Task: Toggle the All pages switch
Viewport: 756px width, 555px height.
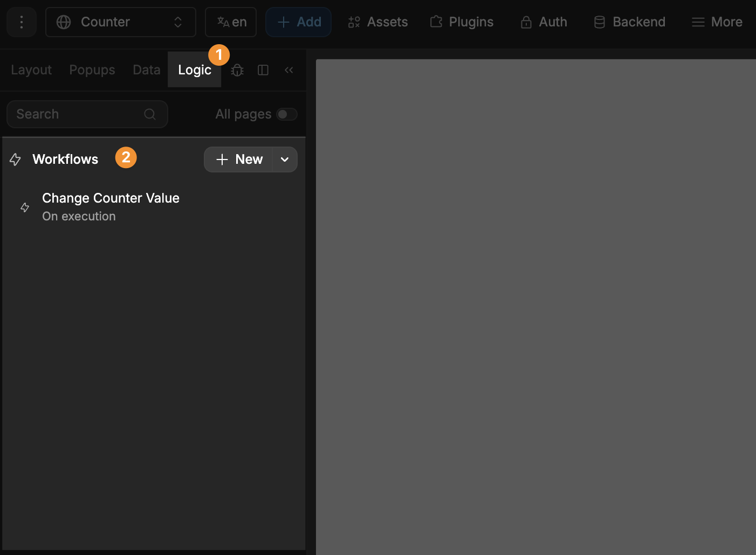Action: point(286,114)
